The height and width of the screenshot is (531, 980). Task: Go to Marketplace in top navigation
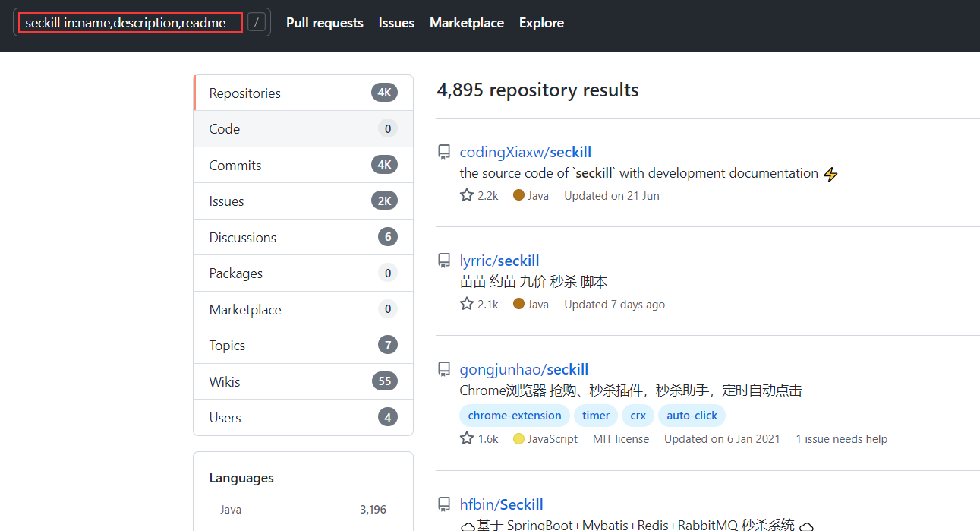click(467, 23)
